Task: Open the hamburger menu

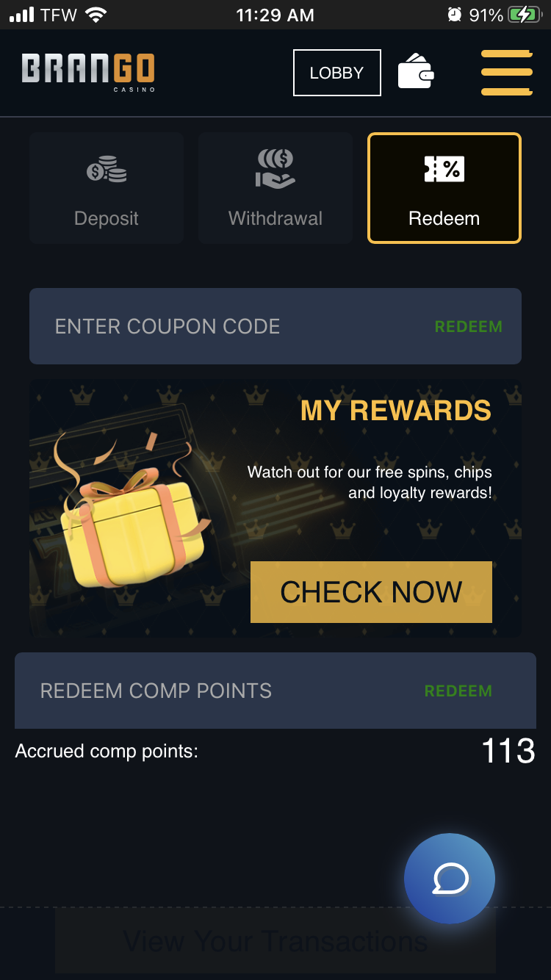Action: click(506, 73)
